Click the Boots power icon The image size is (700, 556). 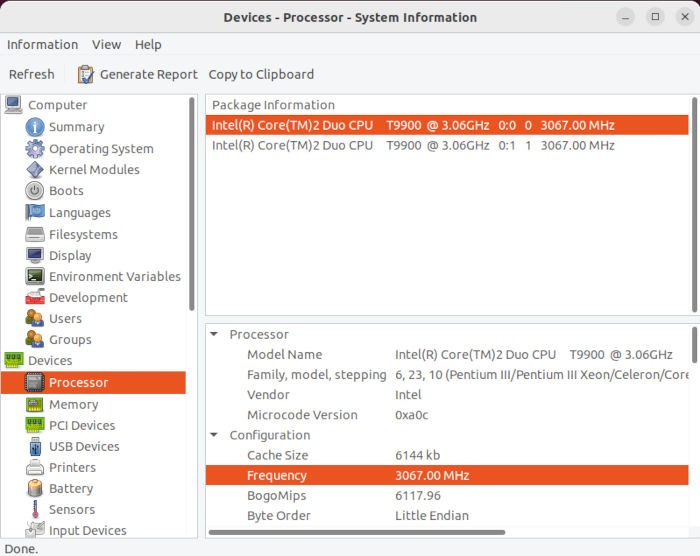click(35, 191)
